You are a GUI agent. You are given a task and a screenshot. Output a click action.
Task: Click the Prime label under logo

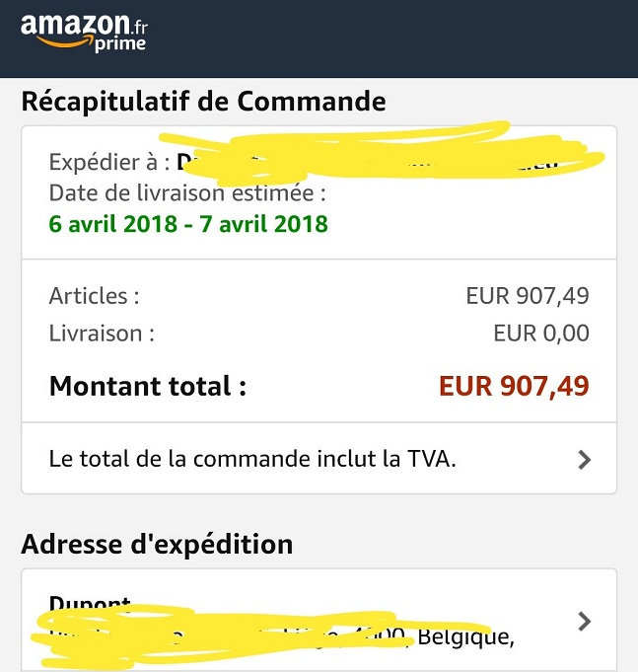point(119,44)
